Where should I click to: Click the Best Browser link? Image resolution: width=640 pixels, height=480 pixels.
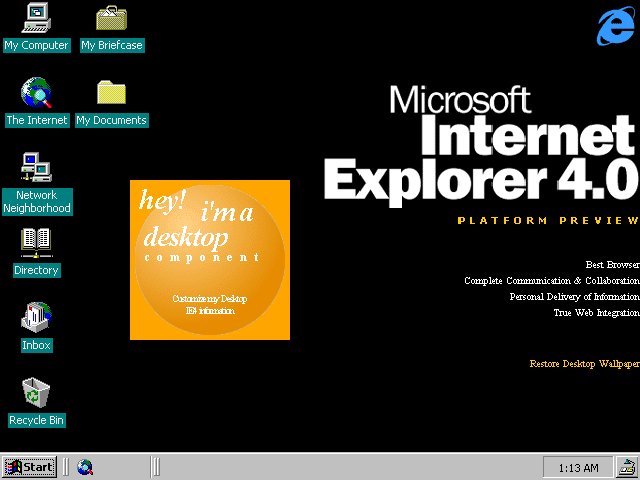613,264
